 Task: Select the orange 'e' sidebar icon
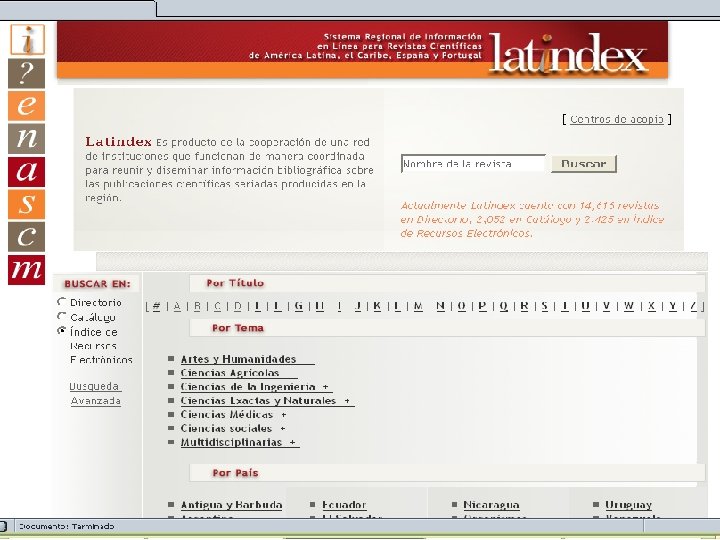tap(27, 106)
